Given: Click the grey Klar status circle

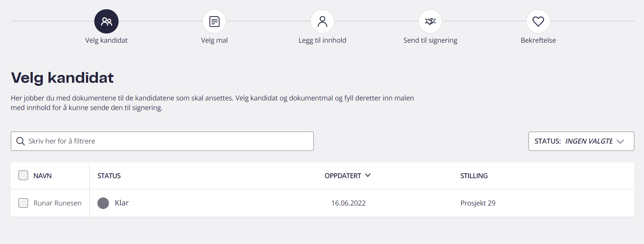Looking at the screenshot, I should [103, 203].
